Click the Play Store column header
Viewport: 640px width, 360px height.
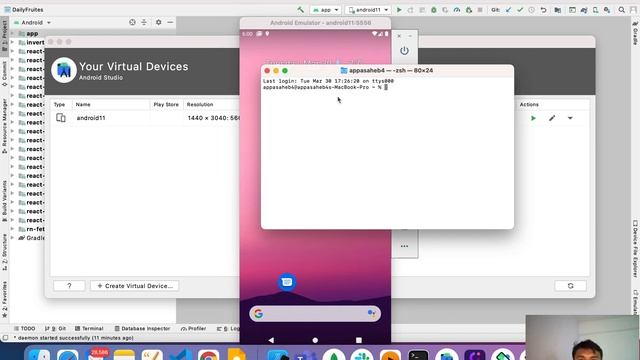(x=166, y=104)
